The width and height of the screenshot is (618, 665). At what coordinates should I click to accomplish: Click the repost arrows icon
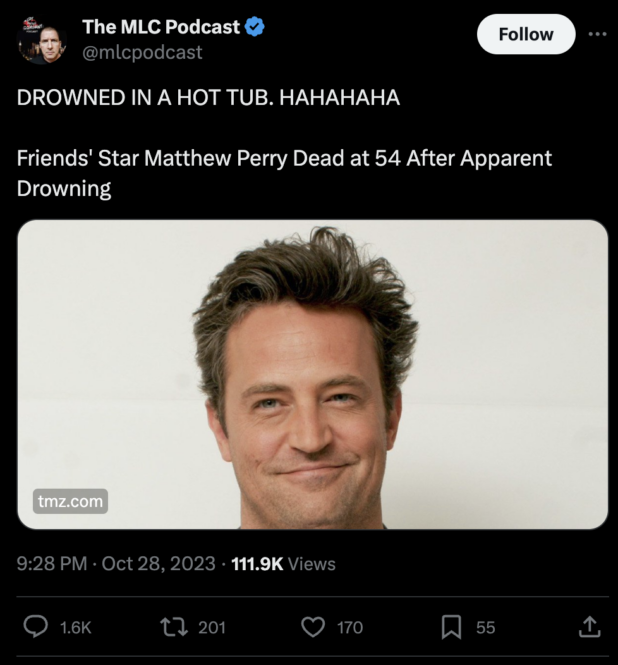click(173, 627)
